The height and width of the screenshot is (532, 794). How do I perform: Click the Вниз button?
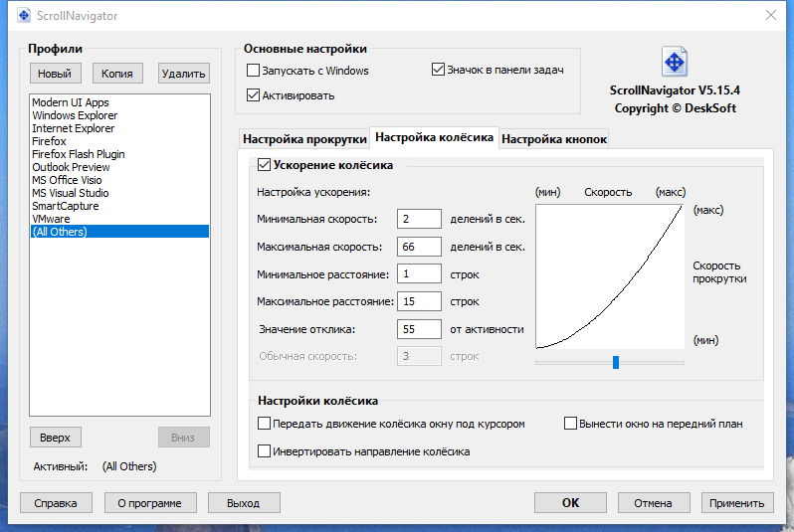(183, 438)
